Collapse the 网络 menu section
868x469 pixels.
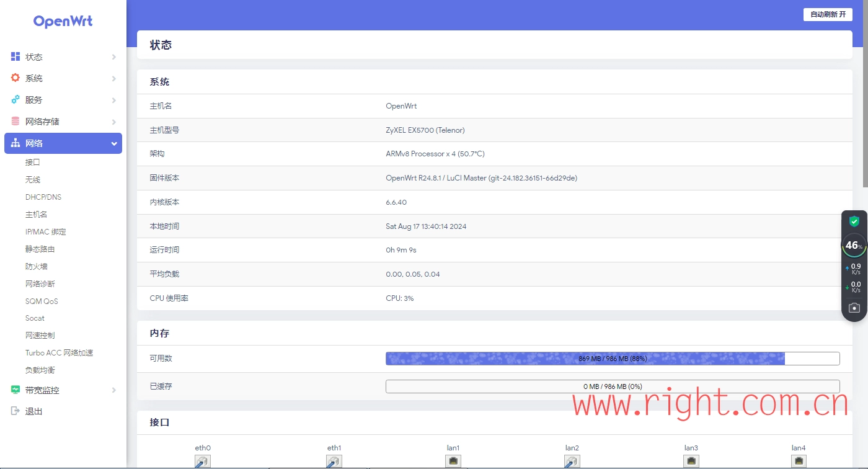114,144
